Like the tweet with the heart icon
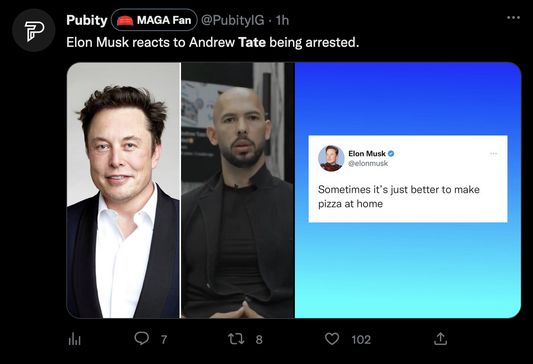Screen dimensions: 533x364 (x=332, y=339)
